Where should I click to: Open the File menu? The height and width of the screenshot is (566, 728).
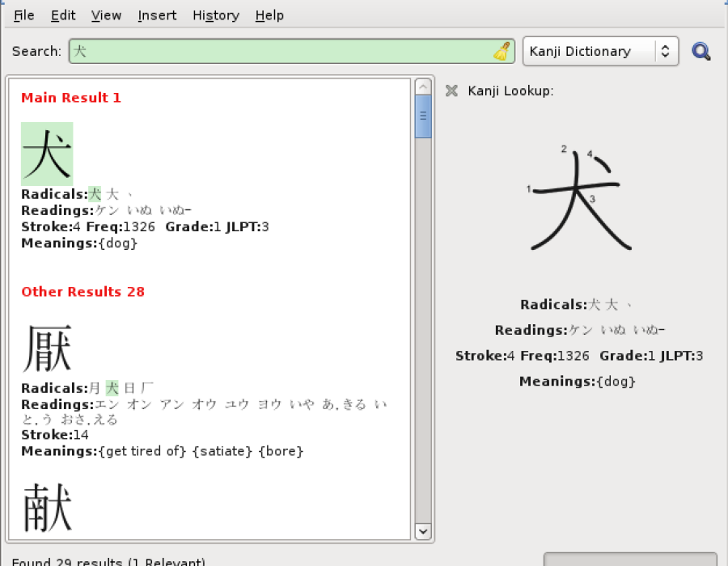23,15
